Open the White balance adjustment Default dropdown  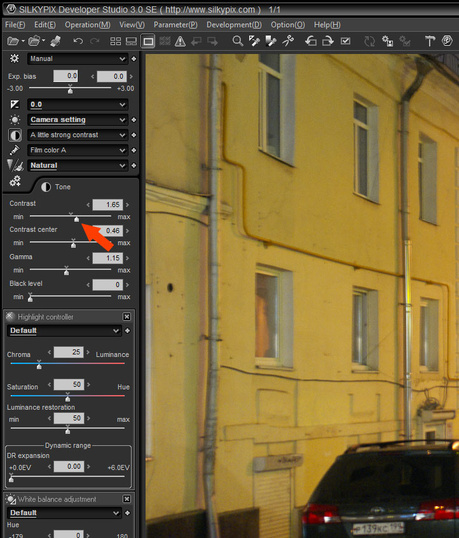coord(64,513)
